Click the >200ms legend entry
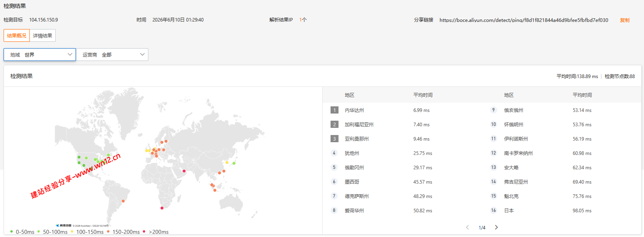644x237 pixels. pyautogui.click(x=156, y=232)
